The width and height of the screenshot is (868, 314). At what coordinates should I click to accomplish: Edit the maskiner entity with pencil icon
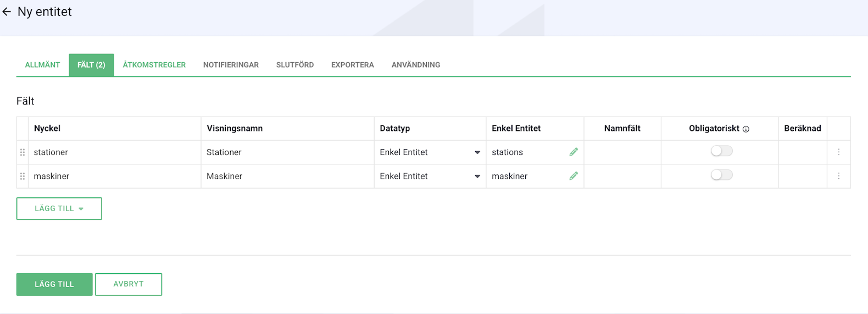tap(574, 176)
